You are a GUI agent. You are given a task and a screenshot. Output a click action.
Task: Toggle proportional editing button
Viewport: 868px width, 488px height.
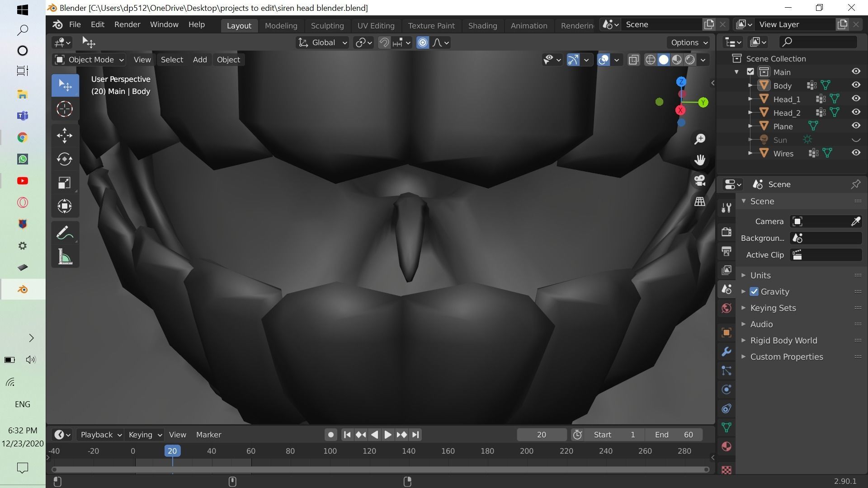click(x=423, y=42)
